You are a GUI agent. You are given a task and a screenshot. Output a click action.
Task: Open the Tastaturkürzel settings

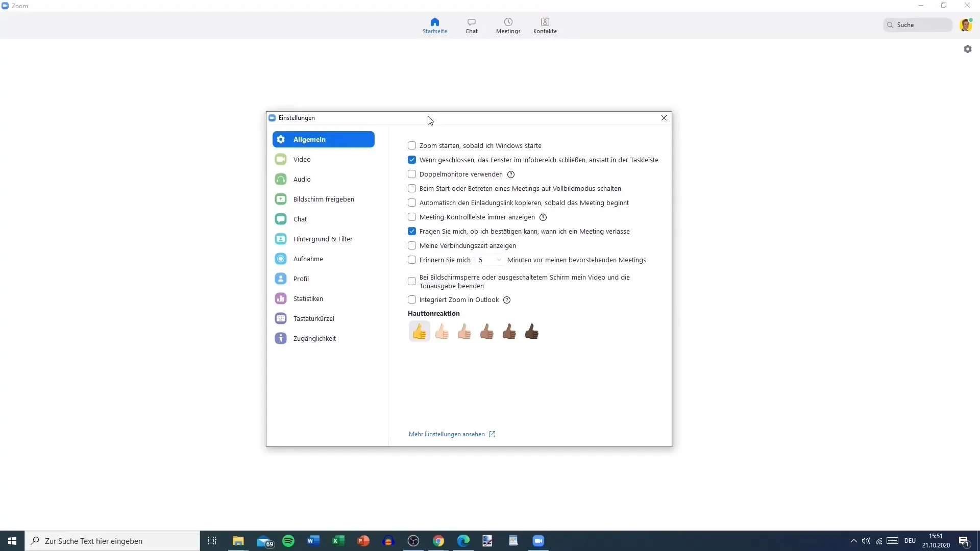(323, 318)
